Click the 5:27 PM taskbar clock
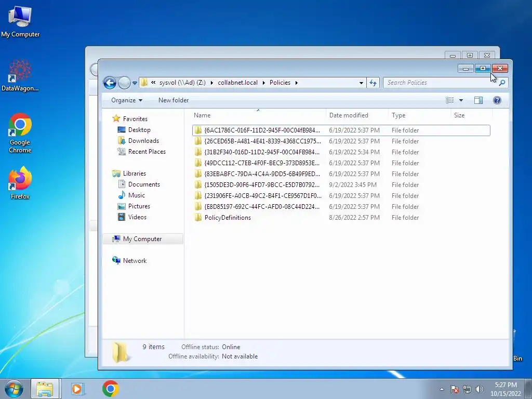Screen dimensions: 532x399 (x=506, y=389)
